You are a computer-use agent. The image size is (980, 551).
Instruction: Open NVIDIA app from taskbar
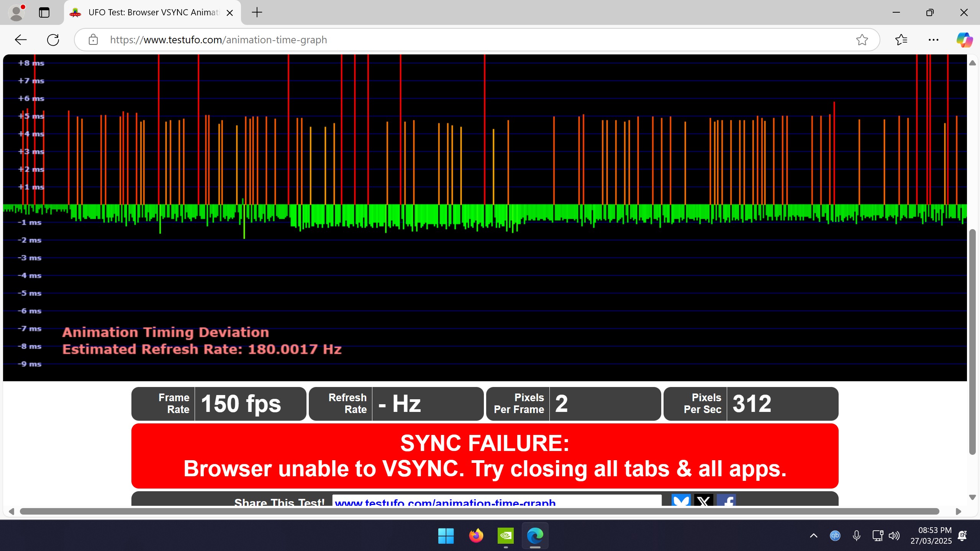506,536
